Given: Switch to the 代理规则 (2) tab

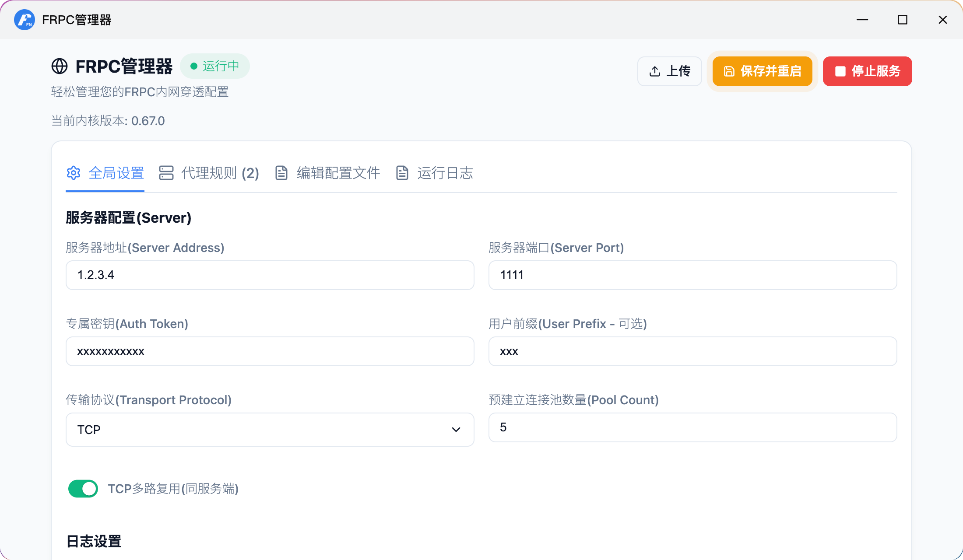Looking at the screenshot, I should 220,173.
